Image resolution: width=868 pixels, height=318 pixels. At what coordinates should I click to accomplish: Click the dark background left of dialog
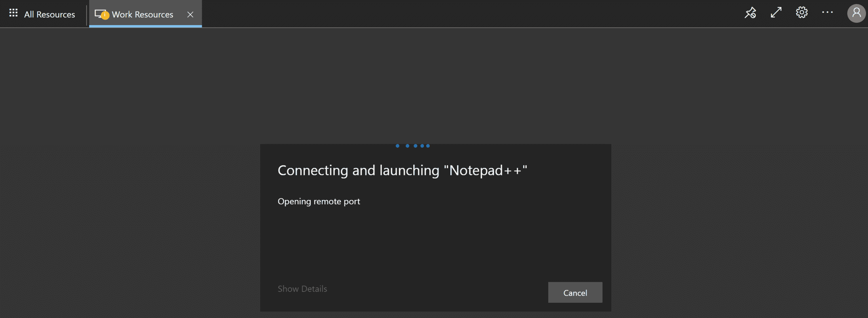coord(129,203)
